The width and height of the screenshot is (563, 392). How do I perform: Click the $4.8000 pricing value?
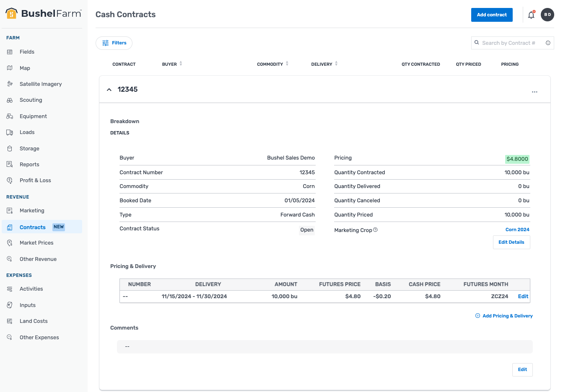tap(517, 159)
